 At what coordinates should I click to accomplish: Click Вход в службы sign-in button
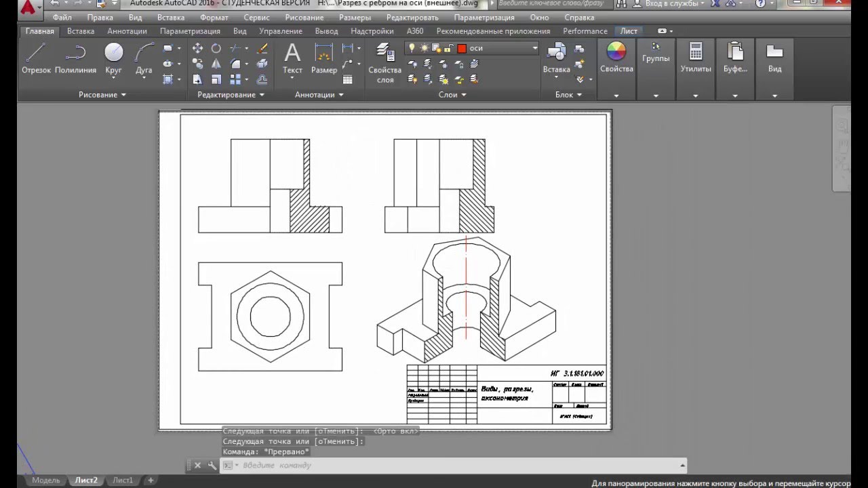(x=671, y=4)
